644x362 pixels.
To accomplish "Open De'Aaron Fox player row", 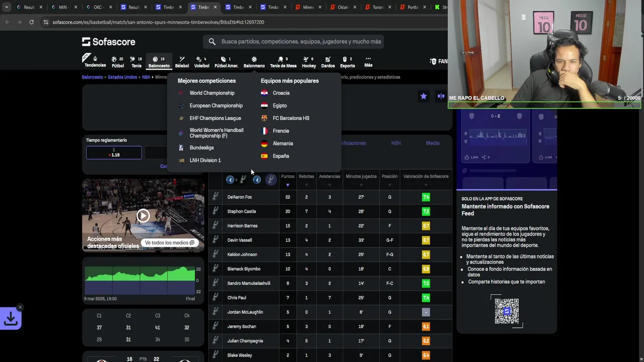I will 330,197.
